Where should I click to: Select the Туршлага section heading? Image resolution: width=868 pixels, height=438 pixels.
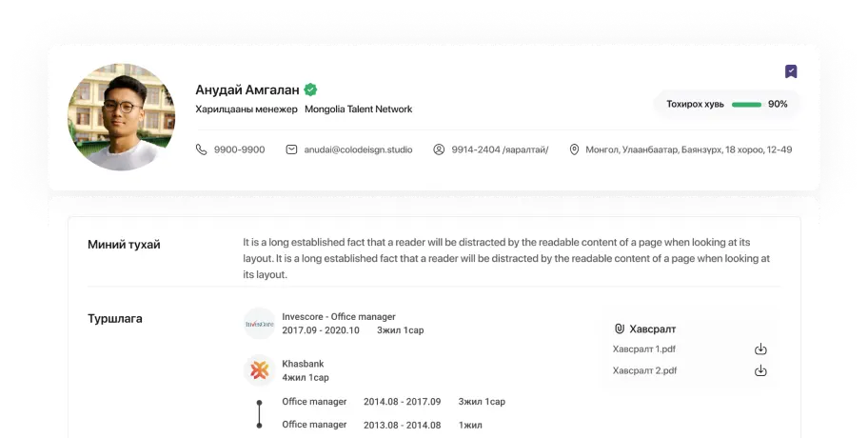point(115,318)
